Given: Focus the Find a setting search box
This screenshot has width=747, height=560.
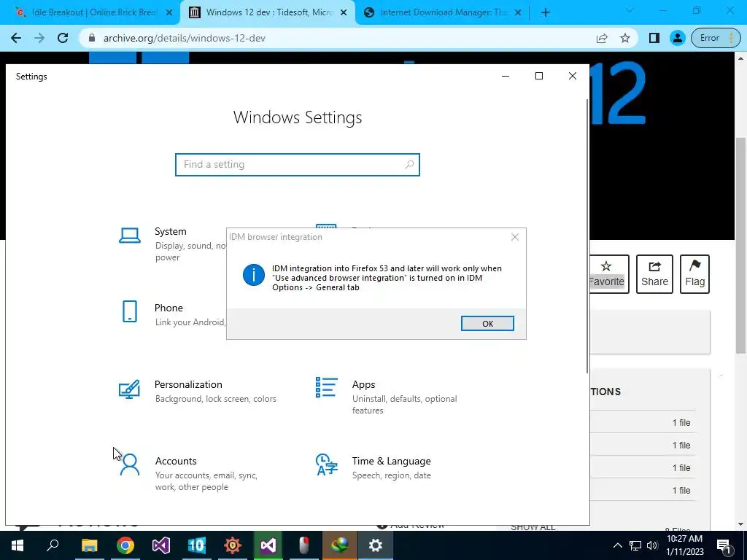Looking at the screenshot, I should (x=298, y=165).
